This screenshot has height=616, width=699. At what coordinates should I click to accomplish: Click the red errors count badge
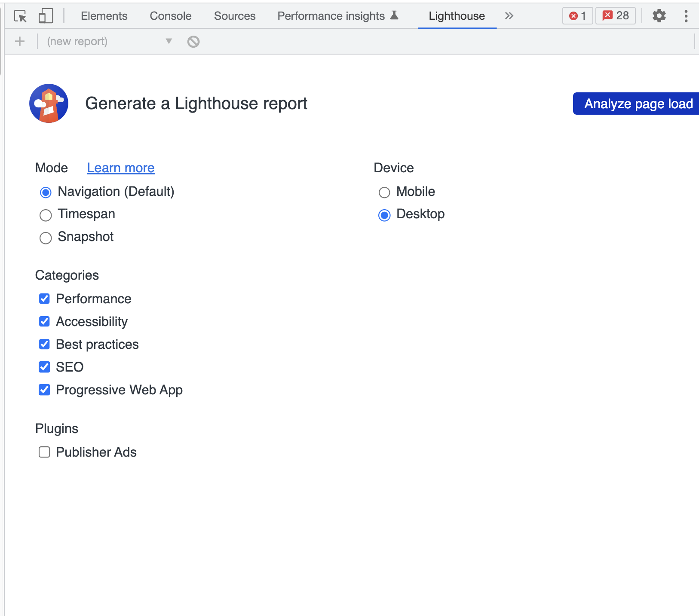click(x=577, y=16)
